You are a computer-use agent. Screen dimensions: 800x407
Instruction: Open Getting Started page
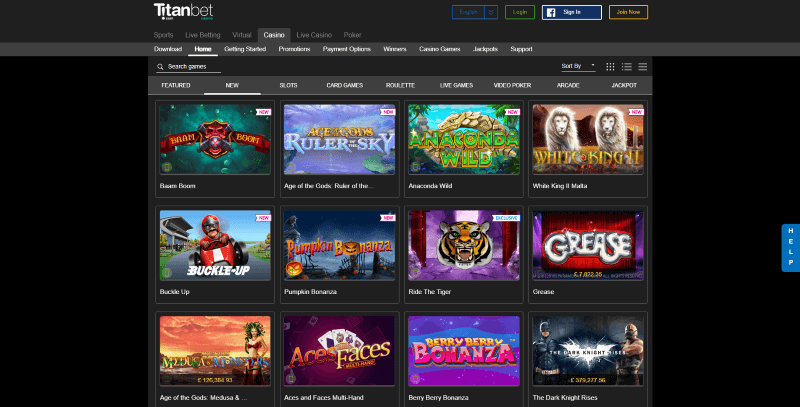pos(245,49)
